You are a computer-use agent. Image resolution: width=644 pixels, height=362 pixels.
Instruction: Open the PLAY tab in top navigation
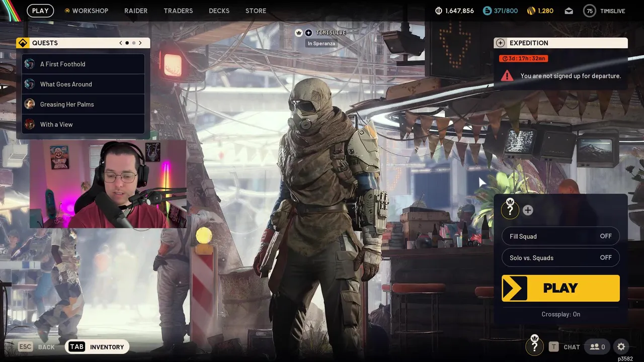[x=40, y=11]
